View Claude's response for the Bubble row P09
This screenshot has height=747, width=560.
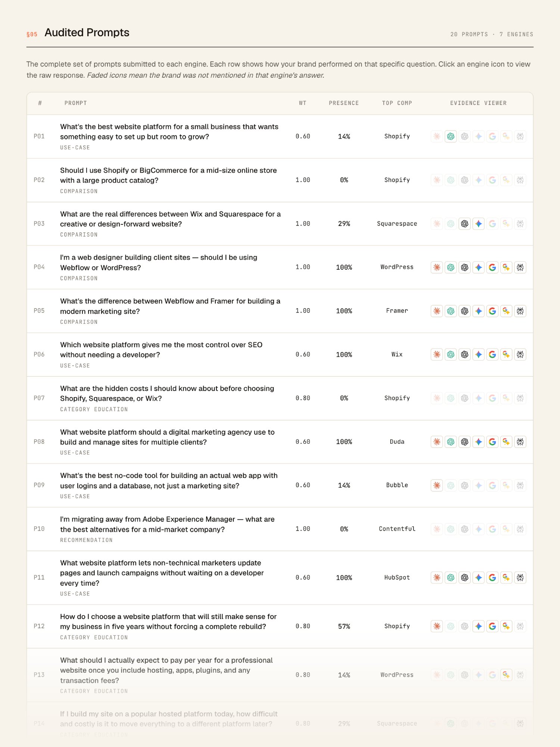click(437, 485)
